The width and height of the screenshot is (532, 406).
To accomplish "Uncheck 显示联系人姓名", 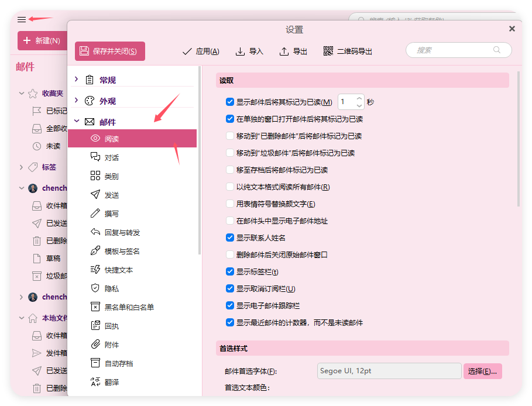I will tap(229, 238).
